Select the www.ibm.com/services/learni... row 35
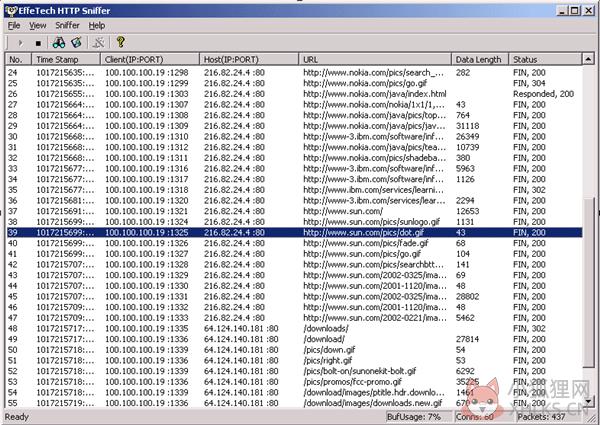 pos(295,190)
